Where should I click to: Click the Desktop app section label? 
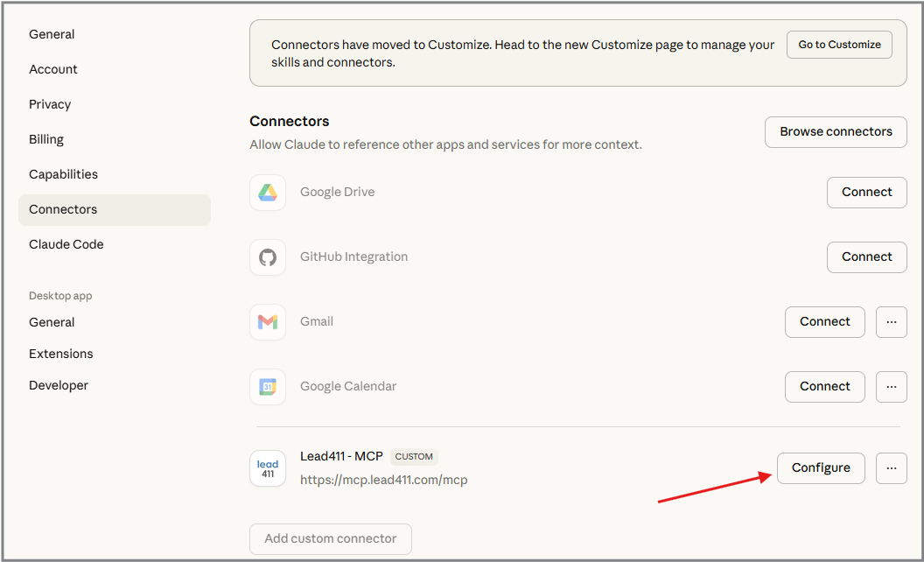[60, 296]
